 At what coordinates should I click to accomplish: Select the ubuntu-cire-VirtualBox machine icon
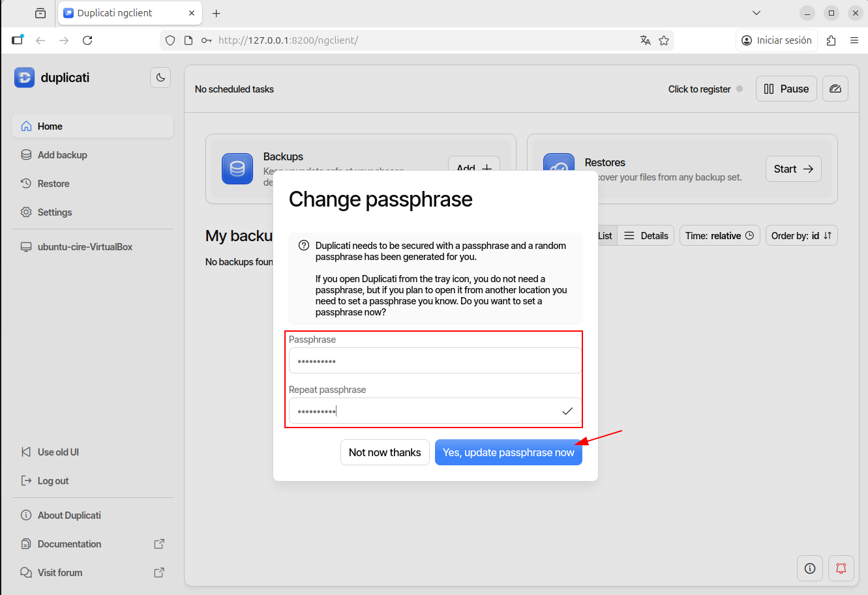[26, 246]
